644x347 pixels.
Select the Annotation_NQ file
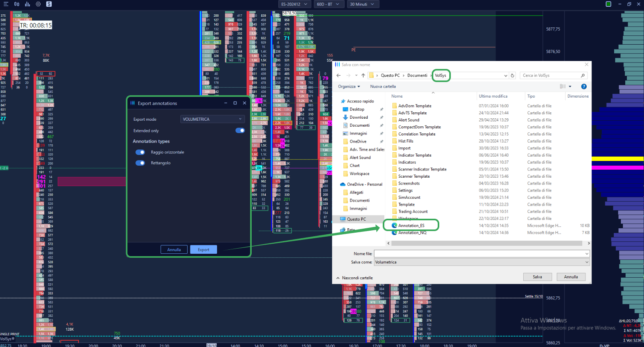click(412, 233)
